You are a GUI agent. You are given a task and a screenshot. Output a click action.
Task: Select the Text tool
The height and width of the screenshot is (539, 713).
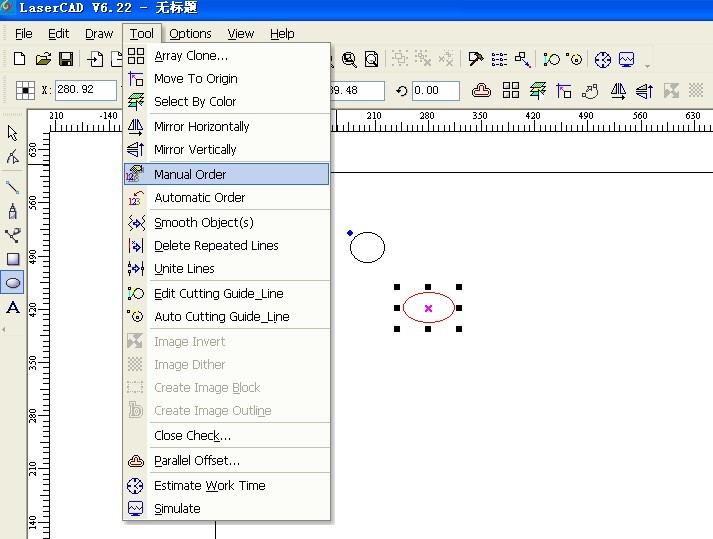[x=13, y=308]
